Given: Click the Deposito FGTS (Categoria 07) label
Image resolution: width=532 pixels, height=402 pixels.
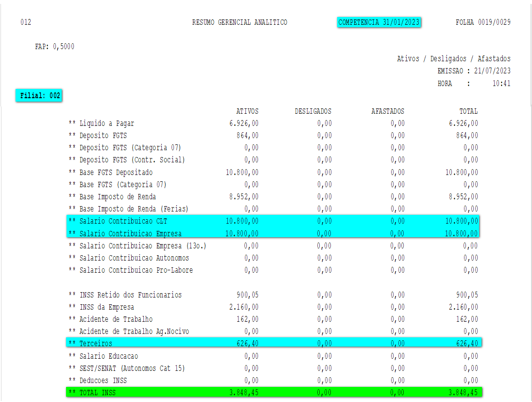Looking at the screenshot, I should coord(130,148).
